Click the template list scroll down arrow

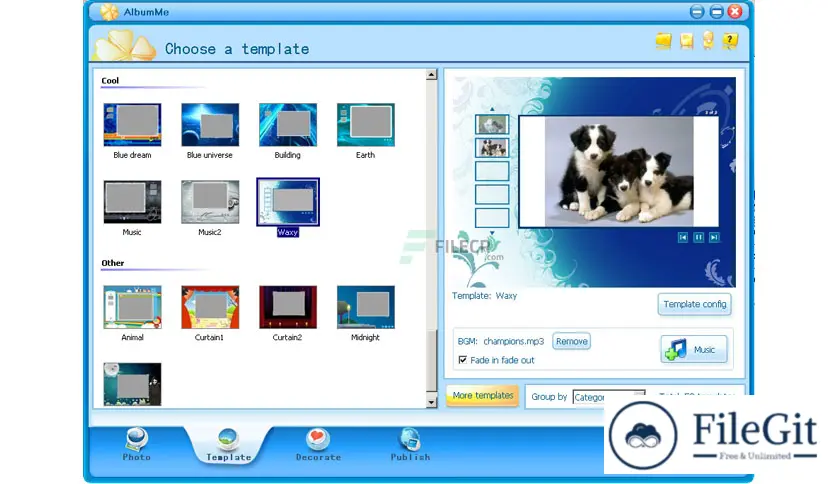click(431, 402)
